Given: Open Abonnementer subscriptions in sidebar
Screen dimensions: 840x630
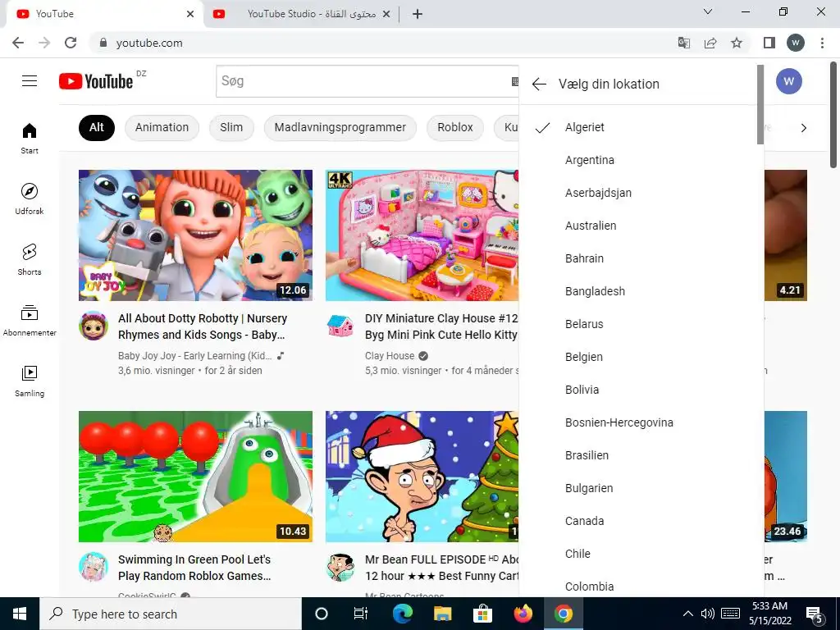Looking at the screenshot, I should [30, 320].
